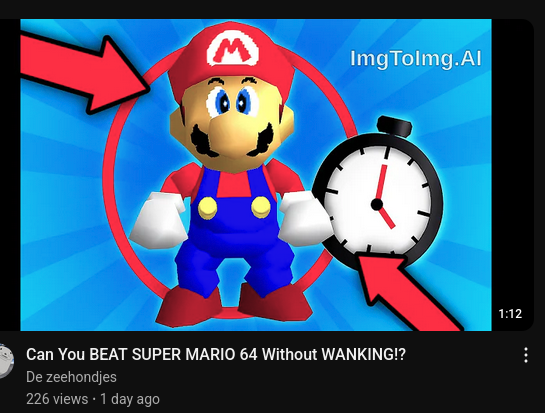Click the stopwatch face in the thumbnail
The image size is (545, 413).
tap(377, 200)
